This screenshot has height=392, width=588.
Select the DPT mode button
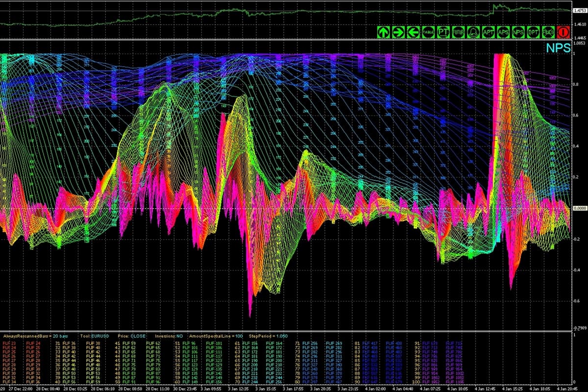pyautogui.click(x=533, y=32)
